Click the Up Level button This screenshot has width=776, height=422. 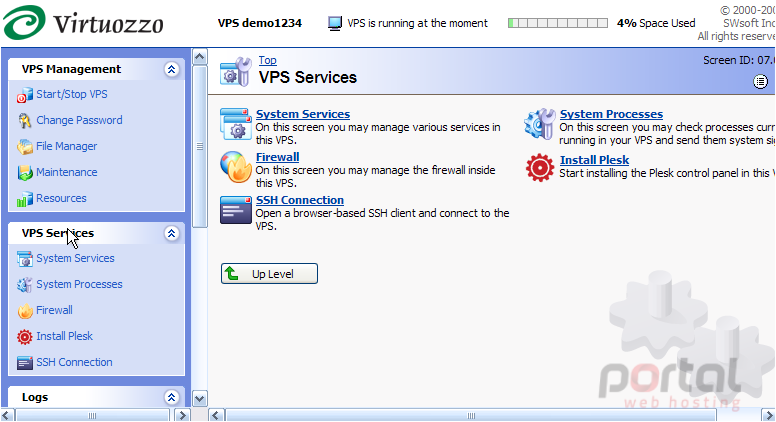pyautogui.click(x=269, y=274)
